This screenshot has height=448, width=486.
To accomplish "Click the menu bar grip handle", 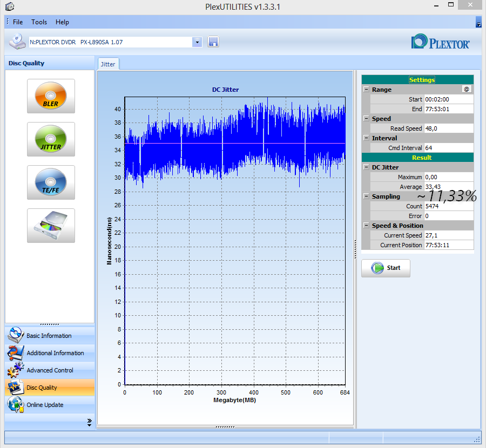I will point(8,22).
